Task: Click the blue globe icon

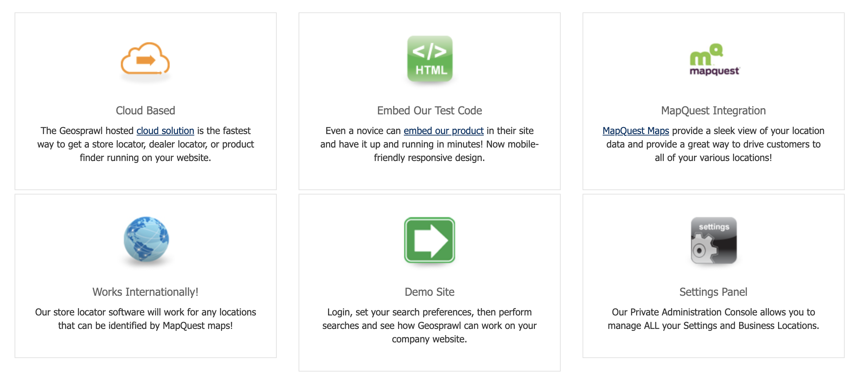Action: [x=146, y=239]
